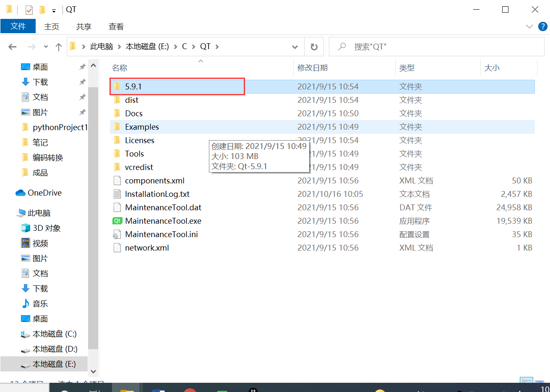This screenshot has height=392, width=550.
Task: Open the quick access toolbar customize dropdown
Action: (x=53, y=9)
